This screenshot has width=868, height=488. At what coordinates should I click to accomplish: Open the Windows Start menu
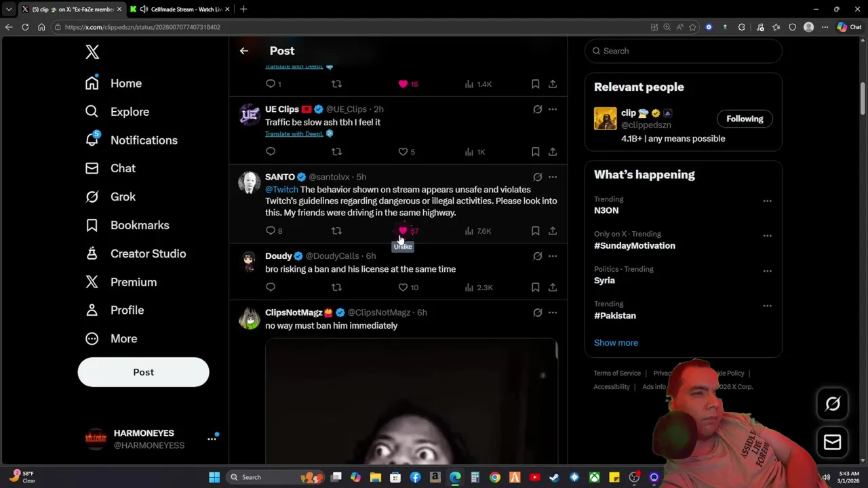(214, 477)
